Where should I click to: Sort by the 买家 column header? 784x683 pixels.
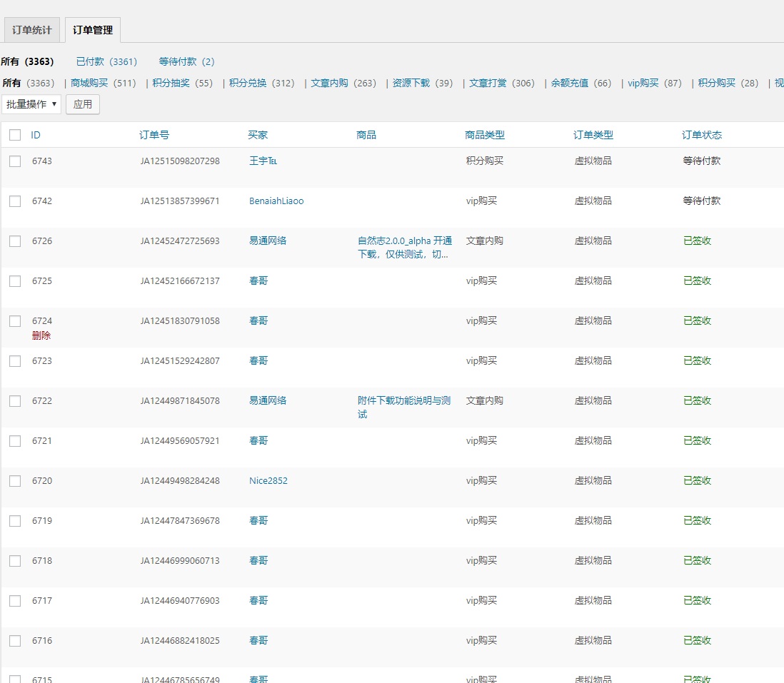tap(258, 135)
